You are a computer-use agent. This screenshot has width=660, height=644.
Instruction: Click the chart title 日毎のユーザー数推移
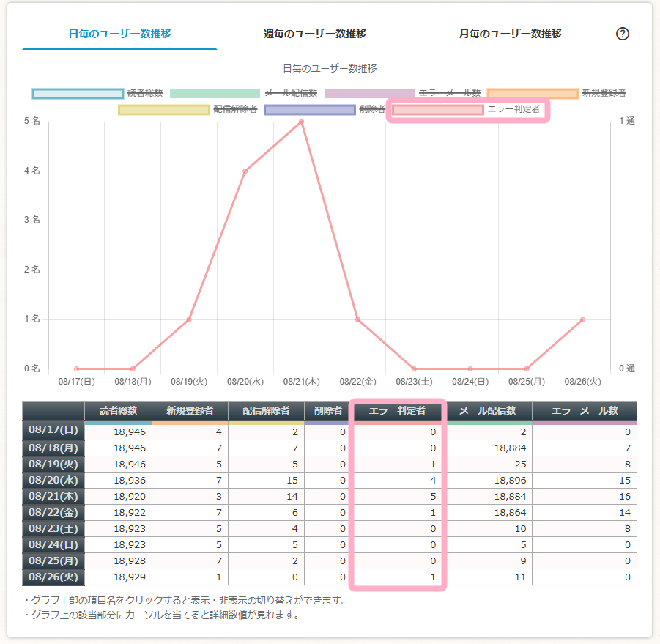pos(330,68)
